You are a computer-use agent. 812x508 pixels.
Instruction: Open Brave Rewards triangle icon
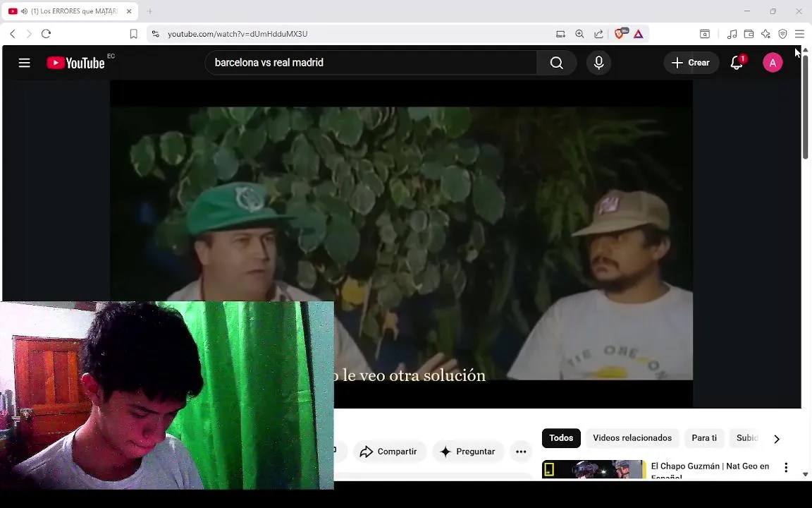pyautogui.click(x=638, y=34)
